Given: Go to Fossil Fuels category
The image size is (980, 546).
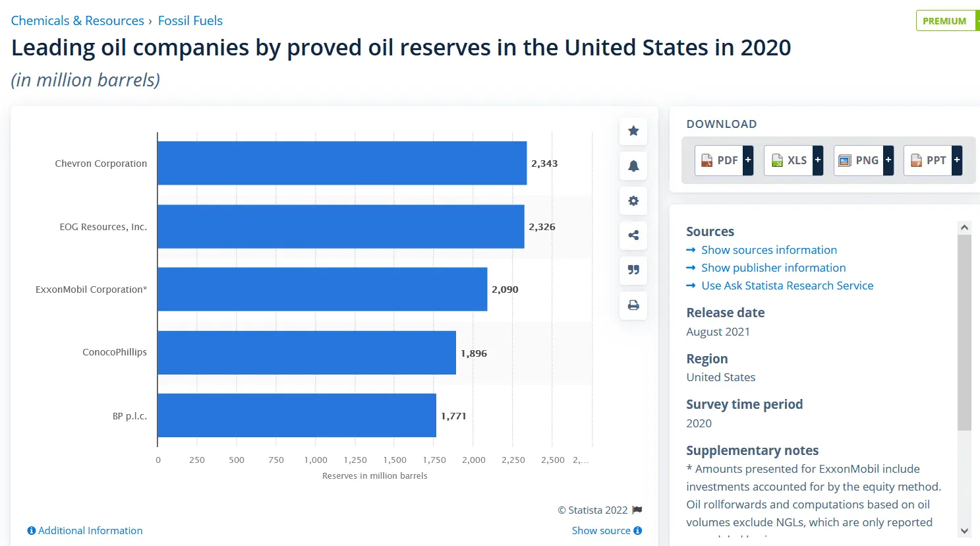Looking at the screenshot, I should click(x=190, y=20).
